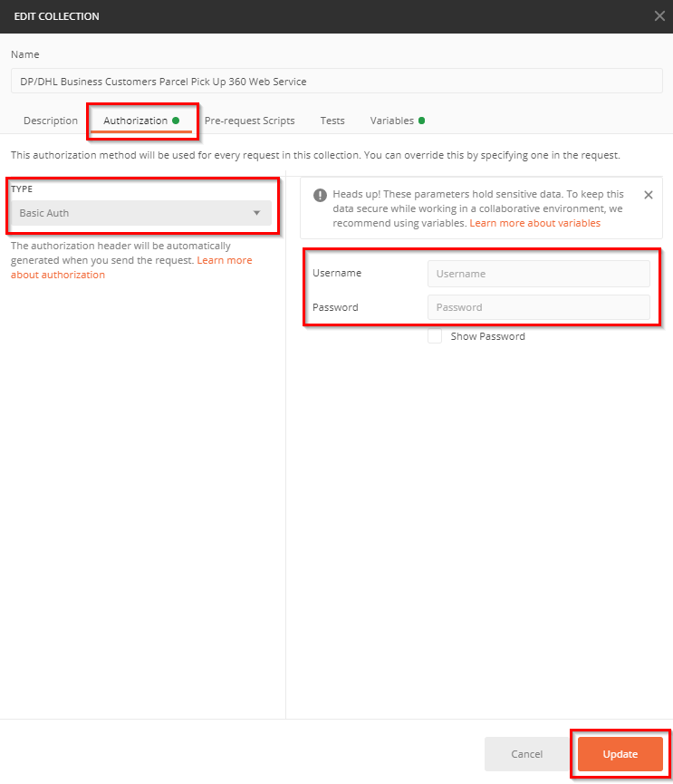The width and height of the screenshot is (673, 784).
Task: Click the dropdown arrow next to Basic Auth
Action: coord(256,213)
